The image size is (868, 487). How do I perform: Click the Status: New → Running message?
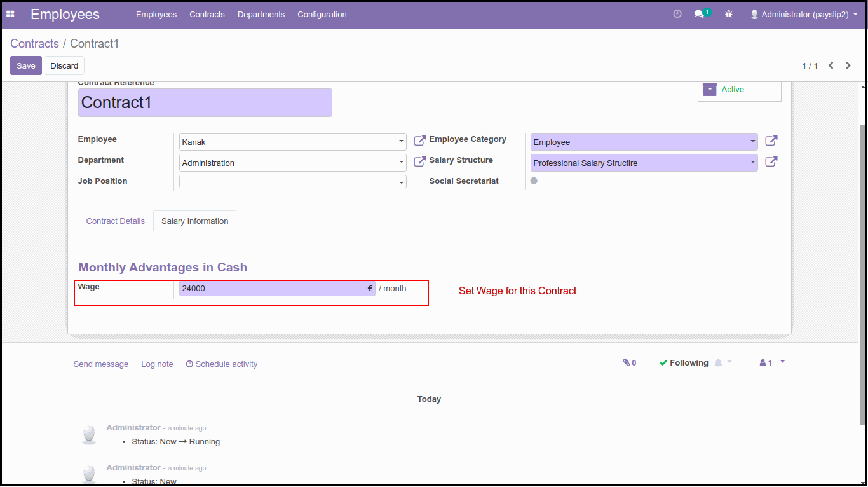click(176, 441)
